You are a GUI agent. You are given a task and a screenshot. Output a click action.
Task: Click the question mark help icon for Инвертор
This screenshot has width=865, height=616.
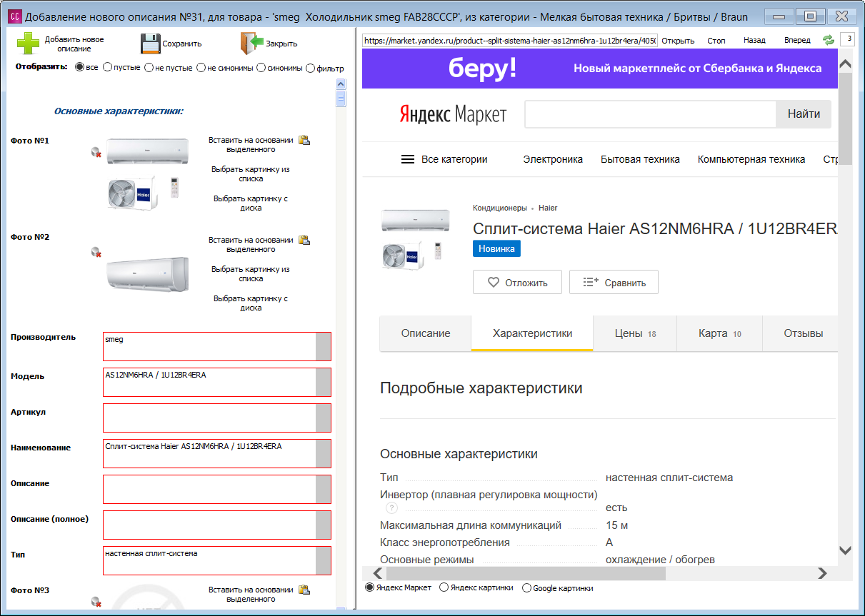(391, 508)
